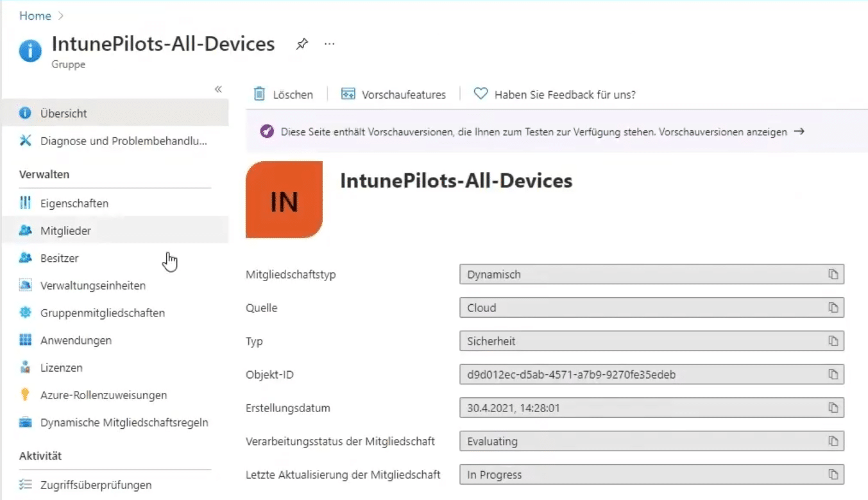The height and width of the screenshot is (500, 868).
Task: Open Azure-Rollenzuweisungen
Action: click(x=114, y=395)
